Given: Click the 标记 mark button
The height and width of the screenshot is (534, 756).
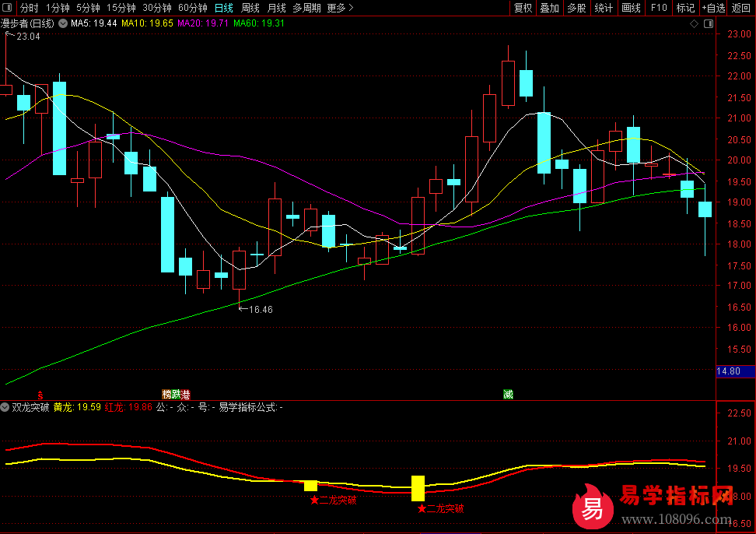Looking at the screenshot, I should point(685,8).
